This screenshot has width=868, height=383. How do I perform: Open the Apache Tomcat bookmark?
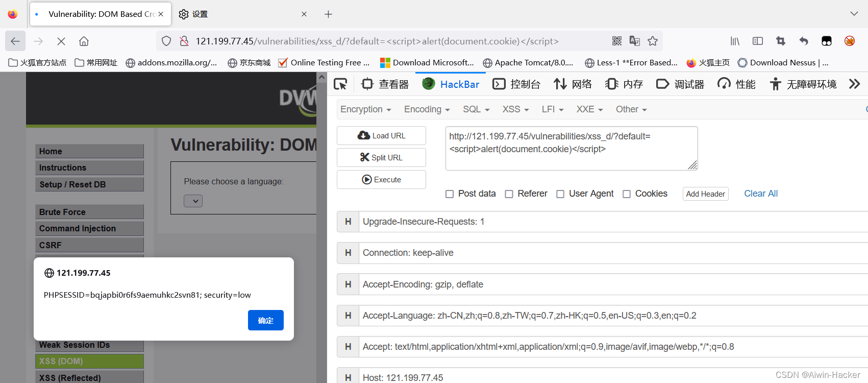(528, 63)
